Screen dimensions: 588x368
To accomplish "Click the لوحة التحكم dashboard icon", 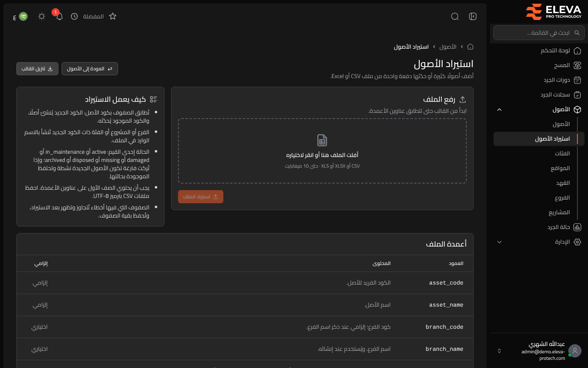I will click(577, 51).
